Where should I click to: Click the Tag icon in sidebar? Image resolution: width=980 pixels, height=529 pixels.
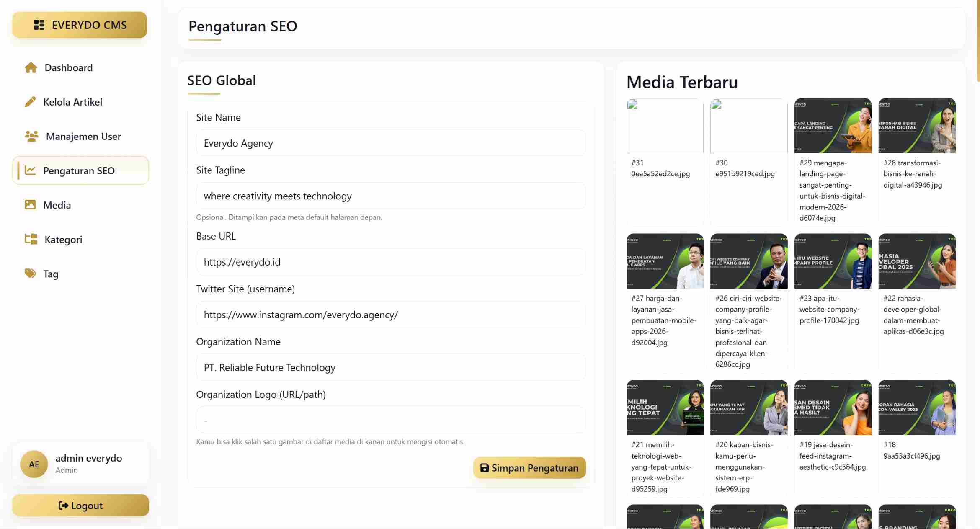[30, 274]
